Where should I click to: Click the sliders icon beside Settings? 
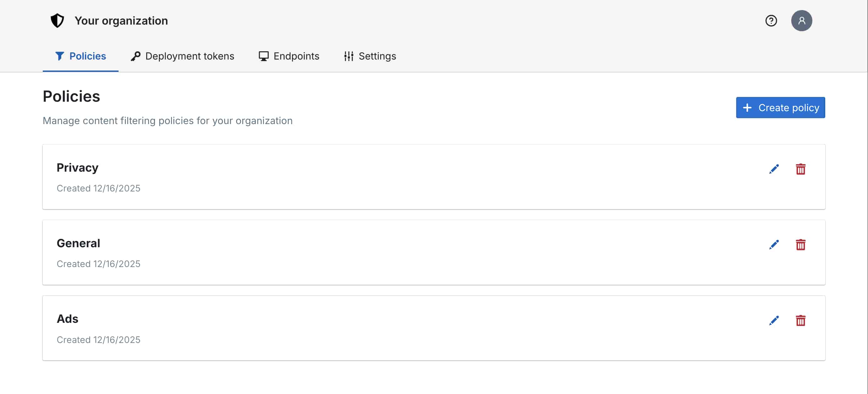[349, 56]
